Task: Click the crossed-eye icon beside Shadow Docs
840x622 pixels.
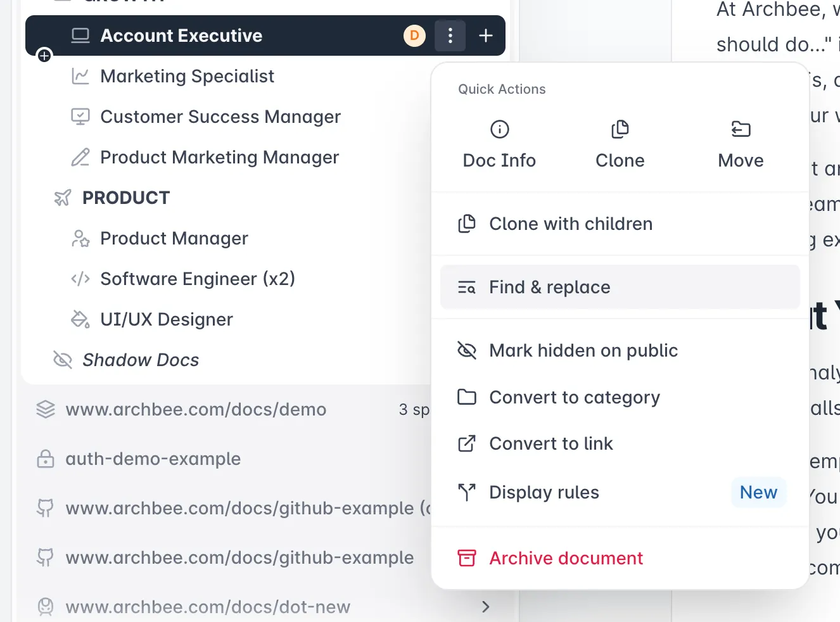Action: pyautogui.click(x=63, y=360)
